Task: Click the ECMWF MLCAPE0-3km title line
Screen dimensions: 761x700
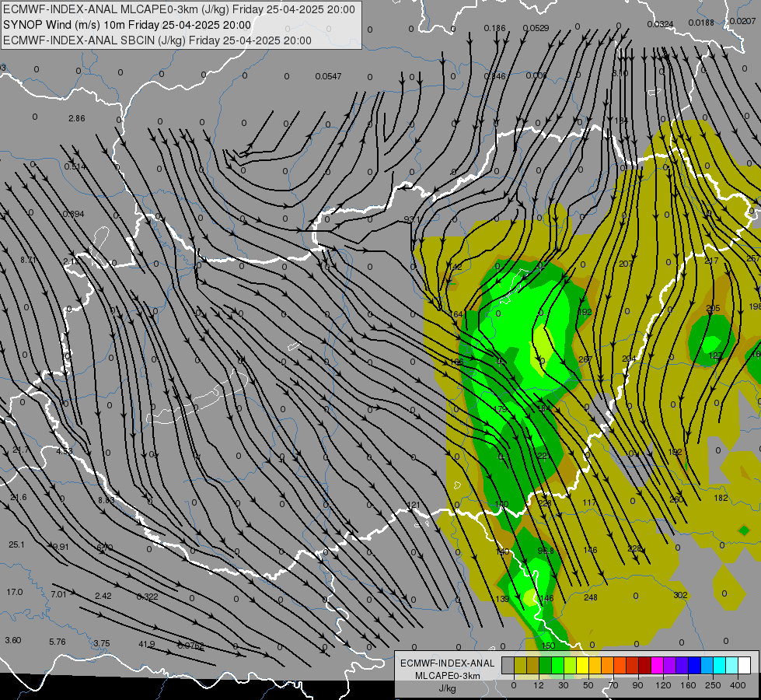Action: tap(179, 9)
